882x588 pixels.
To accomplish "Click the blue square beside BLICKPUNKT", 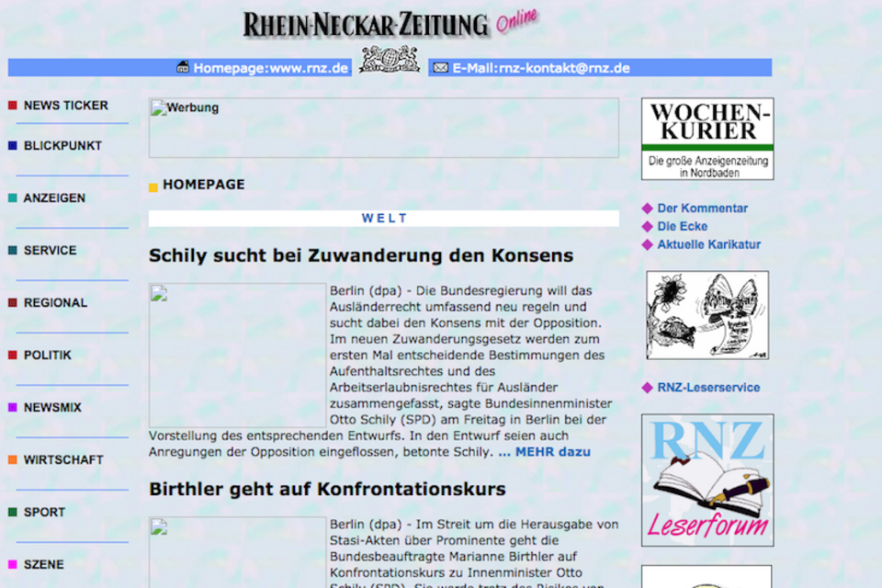I will (12, 146).
